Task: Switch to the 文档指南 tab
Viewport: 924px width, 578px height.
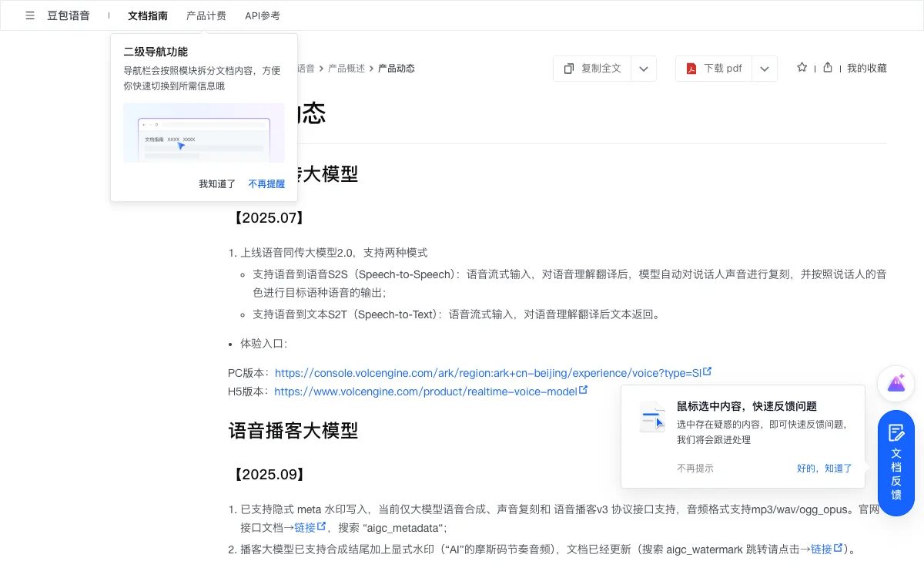Action: (x=148, y=15)
